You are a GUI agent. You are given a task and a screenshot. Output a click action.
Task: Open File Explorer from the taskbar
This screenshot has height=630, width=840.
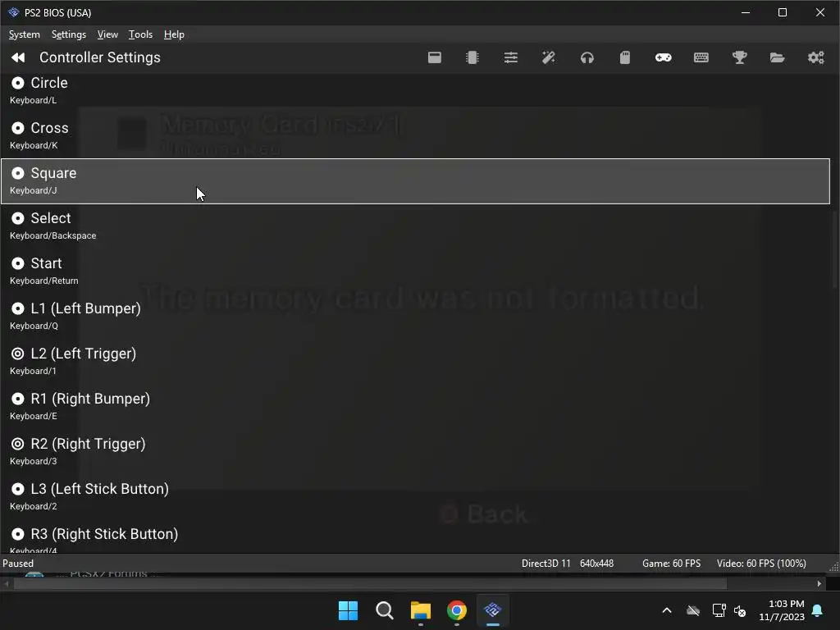(421, 610)
